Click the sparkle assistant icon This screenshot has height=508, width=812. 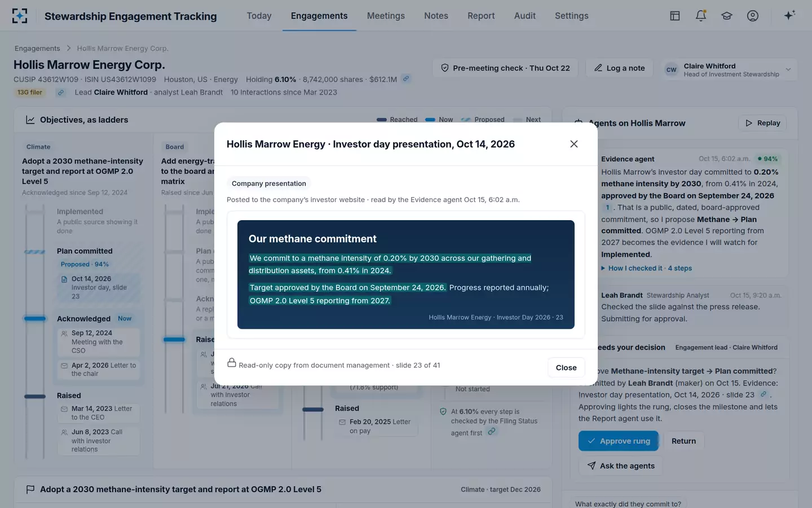[789, 15]
